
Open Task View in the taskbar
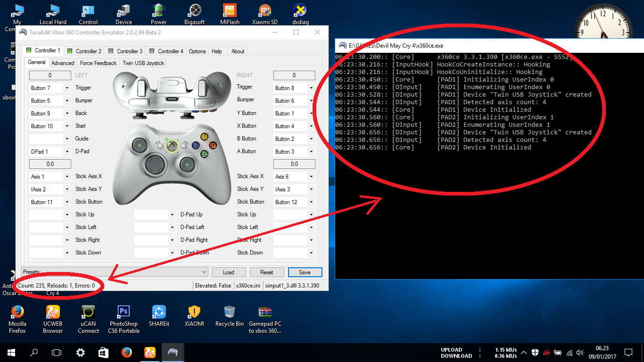(x=57, y=353)
